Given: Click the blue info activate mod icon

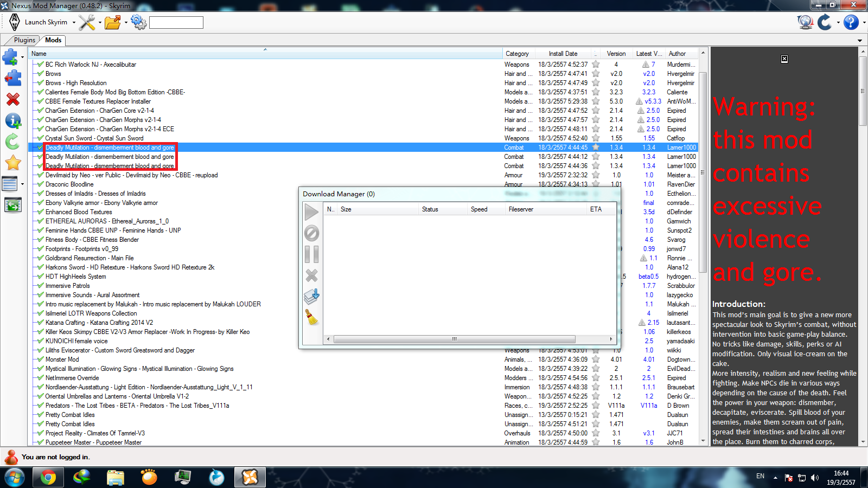Looking at the screenshot, I should 12,120.
